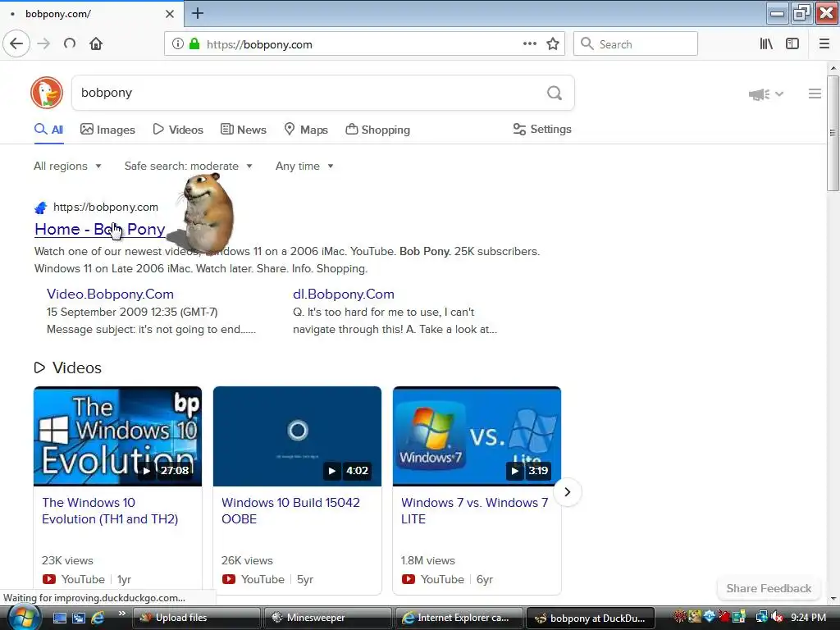Viewport: 840px width, 630px height.
Task: Click the scrollbar up arrow
Action: tap(833, 68)
